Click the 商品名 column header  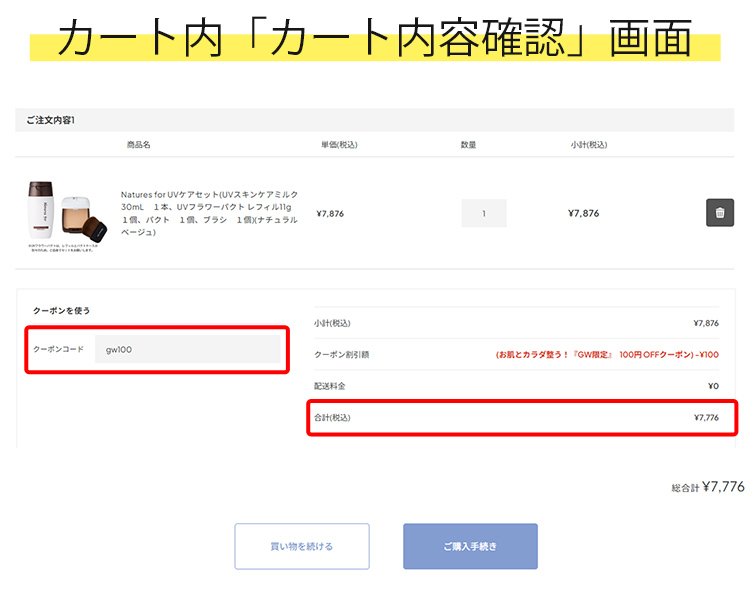coord(138,144)
